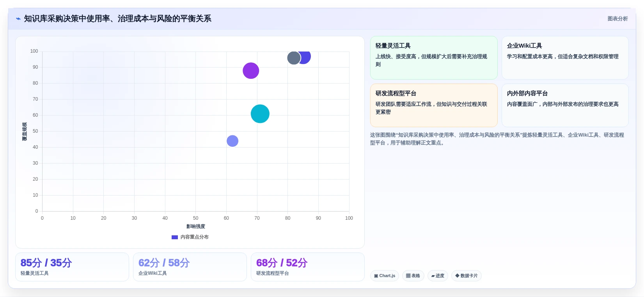Click the 影响强度 x-axis title
The width and height of the screenshot is (644, 297).
click(195, 226)
